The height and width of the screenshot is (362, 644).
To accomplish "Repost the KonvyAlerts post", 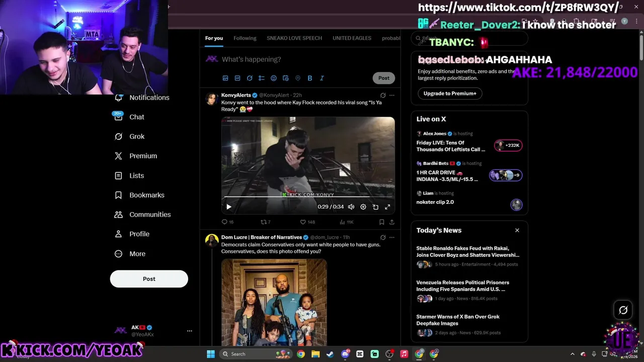I will tap(266, 222).
